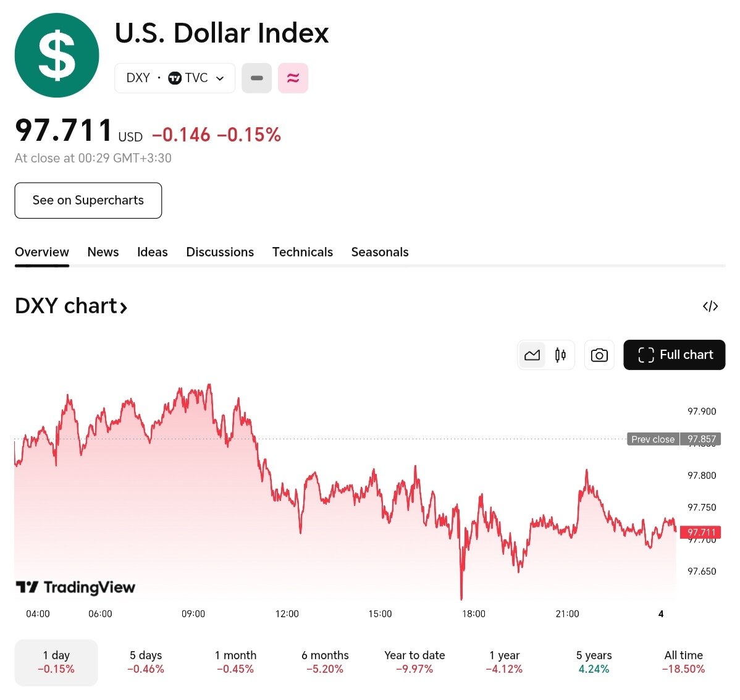The width and height of the screenshot is (740, 700).
Task: Open the Full chart button
Action: (675, 355)
